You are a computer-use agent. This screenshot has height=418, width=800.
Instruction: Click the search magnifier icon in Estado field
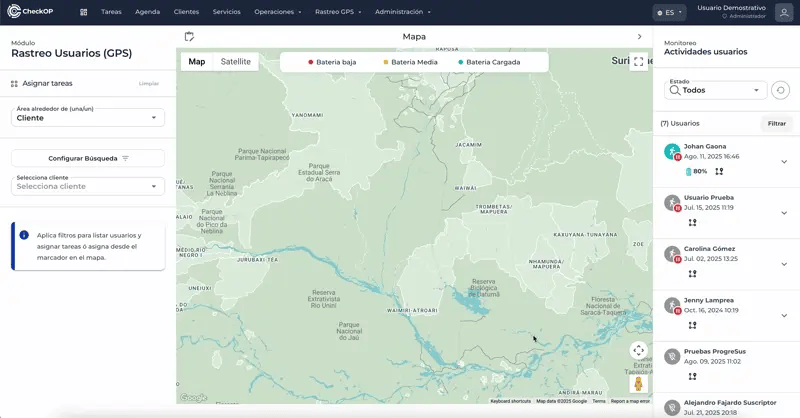tap(674, 90)
